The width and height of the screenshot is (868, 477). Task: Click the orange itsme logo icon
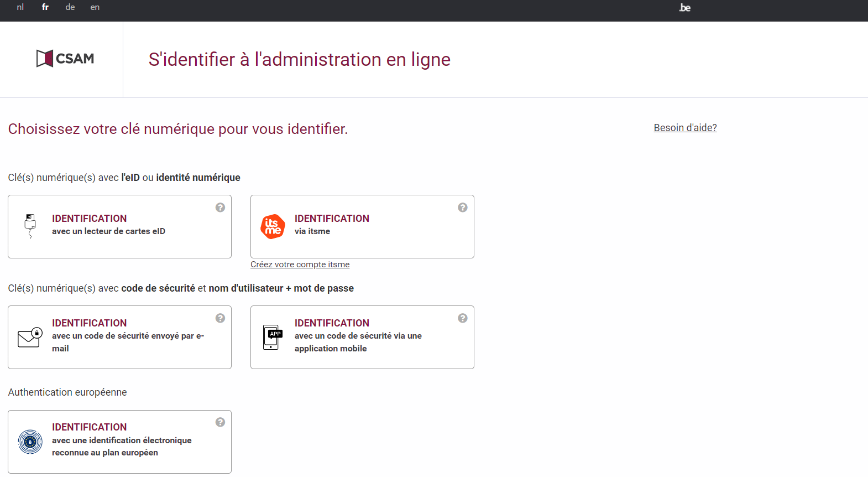(273, 226)
